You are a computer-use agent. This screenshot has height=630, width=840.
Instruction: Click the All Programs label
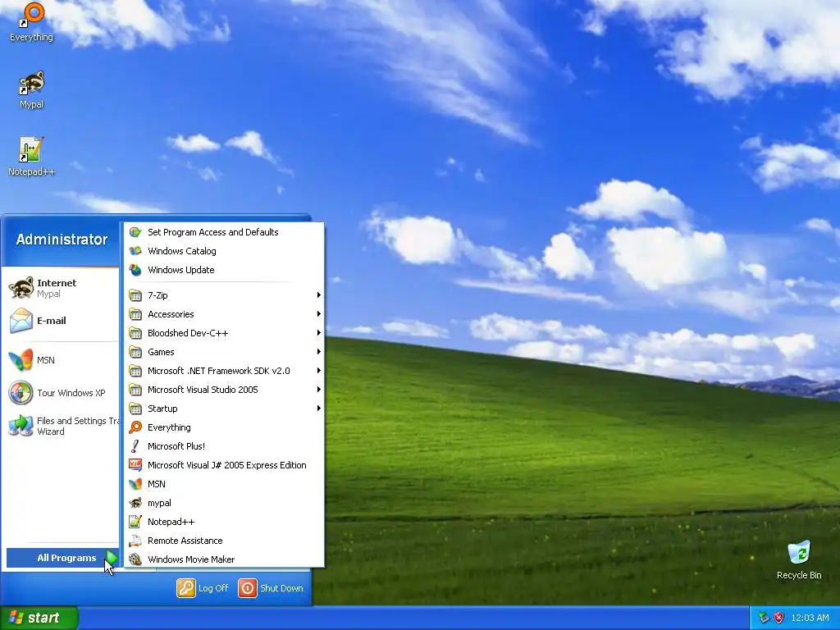click(x=66, y=558)
